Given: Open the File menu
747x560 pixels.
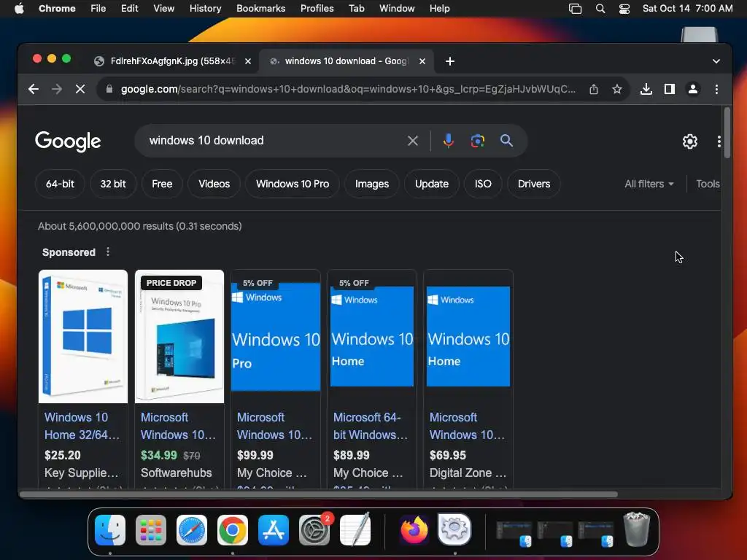Looking at the screenshot, I should click(98, 9).
